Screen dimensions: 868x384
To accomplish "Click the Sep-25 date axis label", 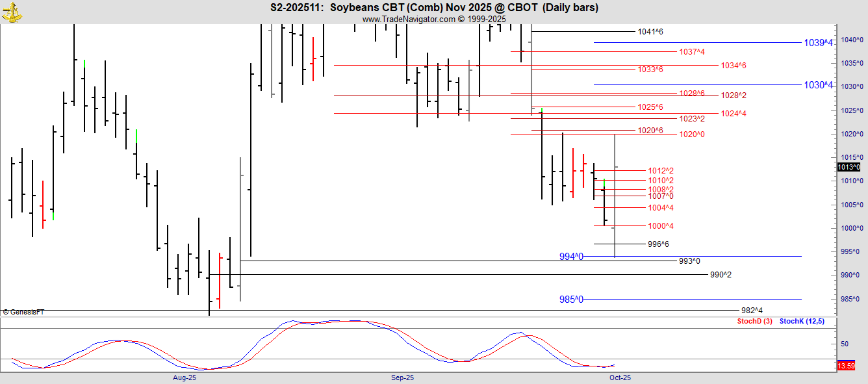I will 402,378.
